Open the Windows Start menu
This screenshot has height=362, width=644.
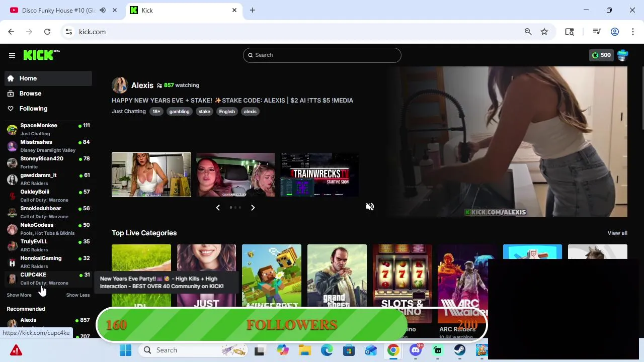coord(126,350)
